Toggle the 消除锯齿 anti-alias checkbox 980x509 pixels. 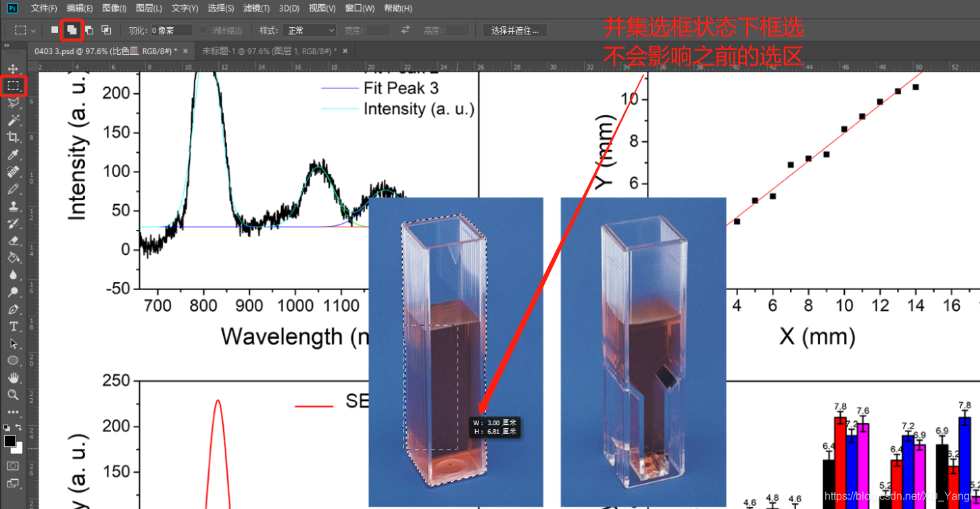(203, 30)
